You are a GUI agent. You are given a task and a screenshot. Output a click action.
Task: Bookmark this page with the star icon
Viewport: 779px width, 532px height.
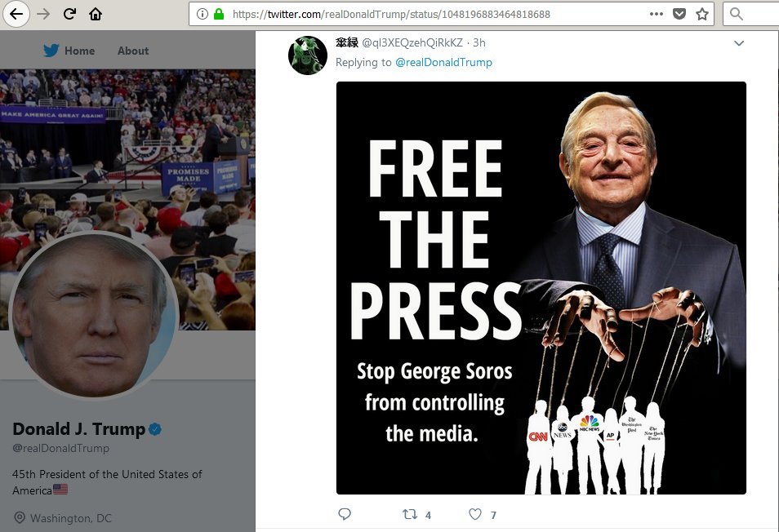point(701,14)
